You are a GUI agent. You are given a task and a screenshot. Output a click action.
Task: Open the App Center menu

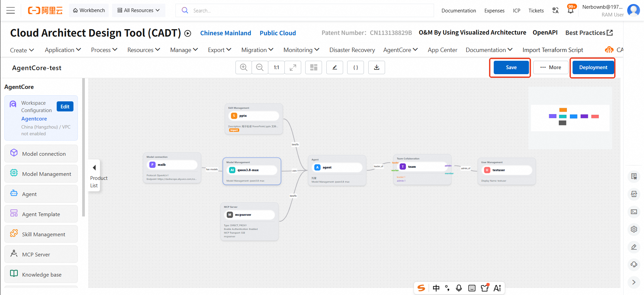(x=442, y=50)
